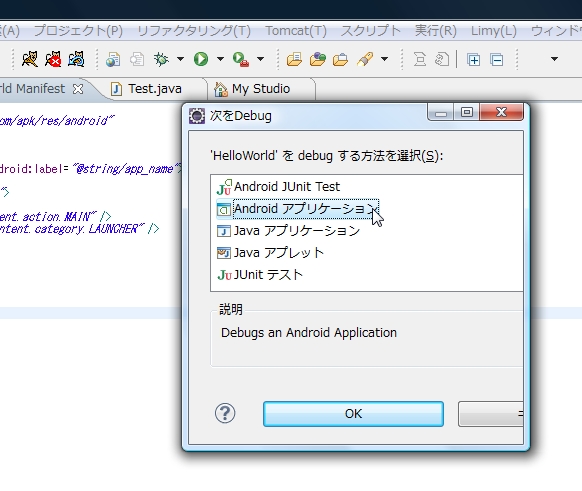Open the プロジェクト(P) menu

pyautogui.click(x=78, y=30)
